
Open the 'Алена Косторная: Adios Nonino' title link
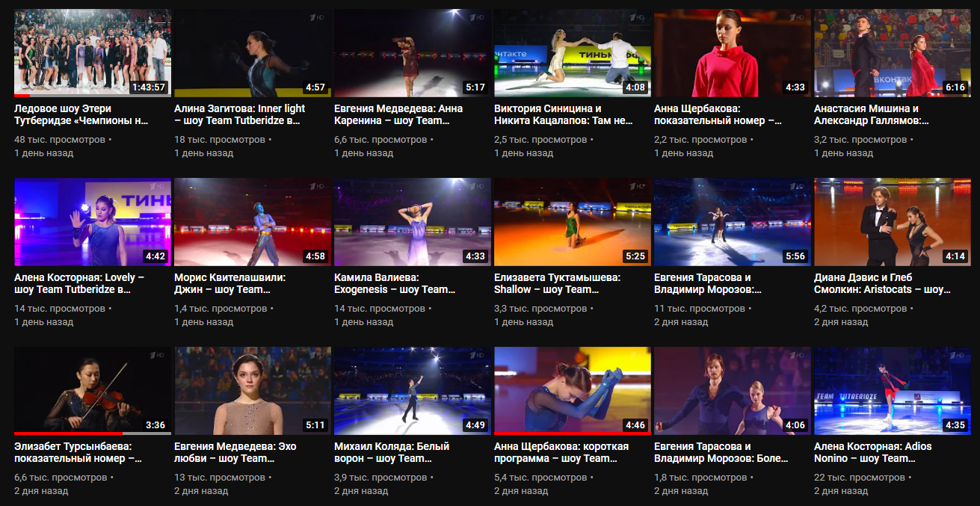872,452
